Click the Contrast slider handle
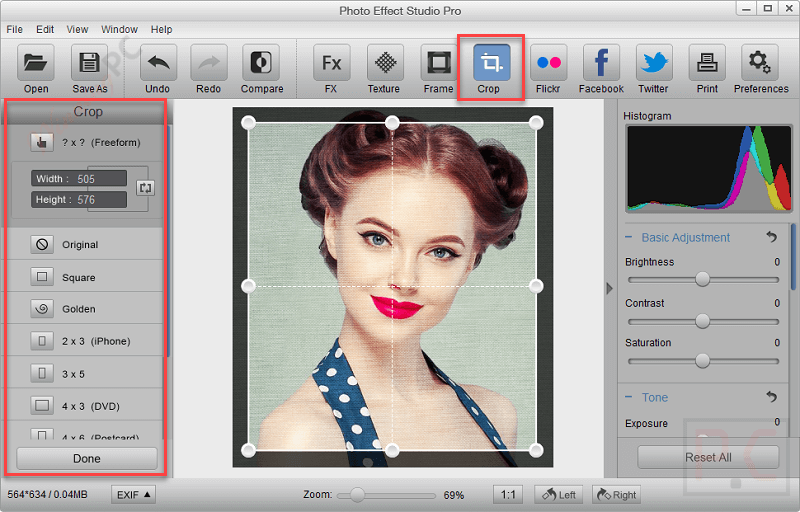 (703, 321)
